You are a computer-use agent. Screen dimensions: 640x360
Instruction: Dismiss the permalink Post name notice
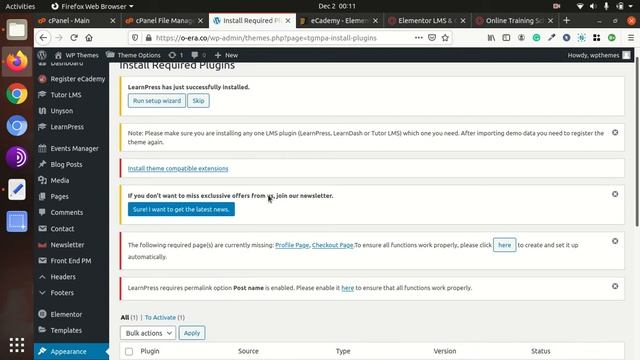click(x=615, y=286)
